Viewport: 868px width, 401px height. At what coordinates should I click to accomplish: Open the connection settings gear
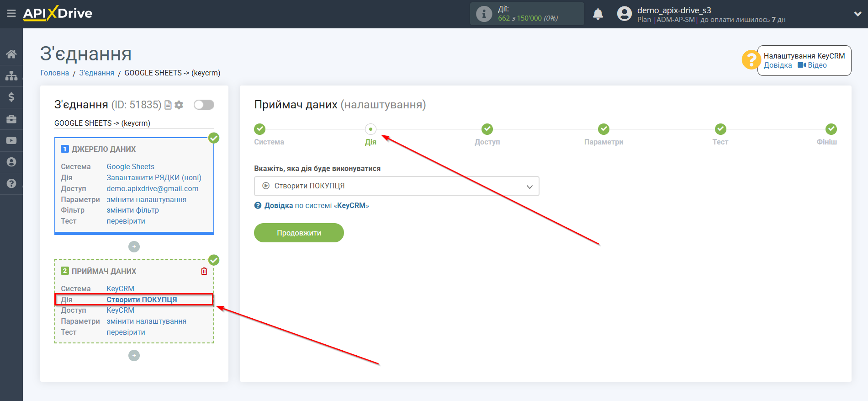click(179, 105)
